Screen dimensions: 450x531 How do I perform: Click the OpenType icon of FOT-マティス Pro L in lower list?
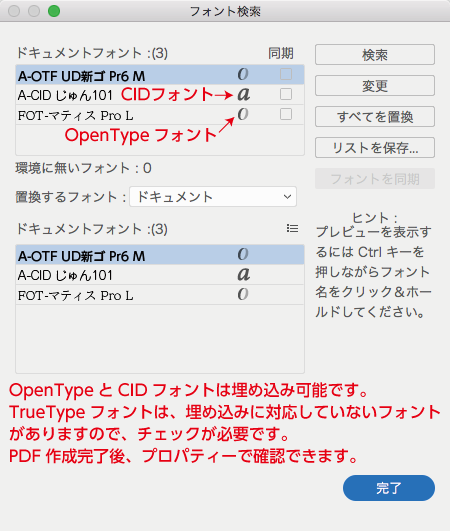243,294
